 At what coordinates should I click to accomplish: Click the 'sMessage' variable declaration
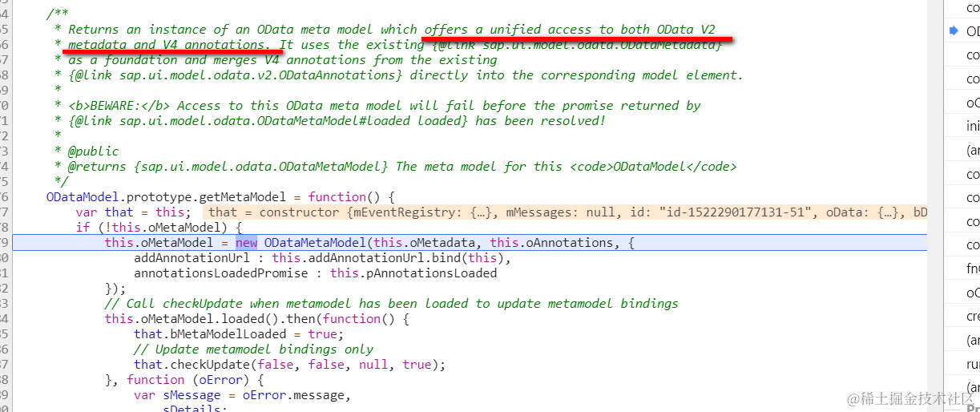[x=192, y=394]
